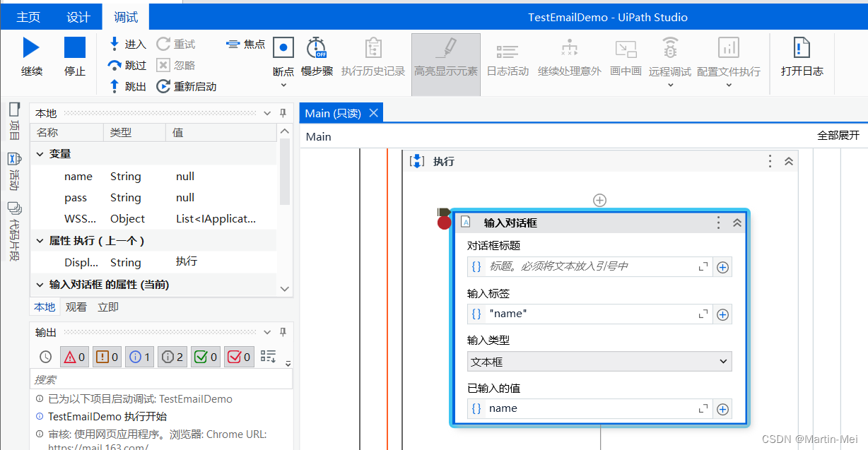
Task: Open the 断点 dropdown arrow
Action: click(x=283, y=85)
